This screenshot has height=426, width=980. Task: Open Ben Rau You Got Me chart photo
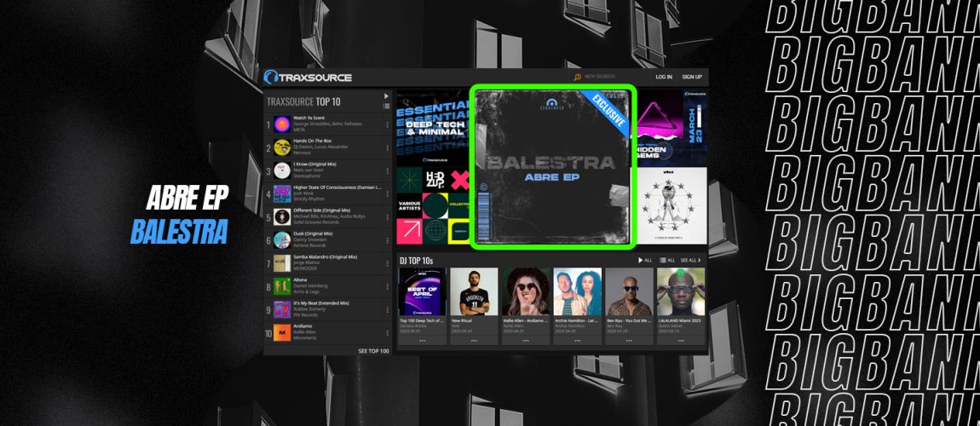click(x=630, y=291)
